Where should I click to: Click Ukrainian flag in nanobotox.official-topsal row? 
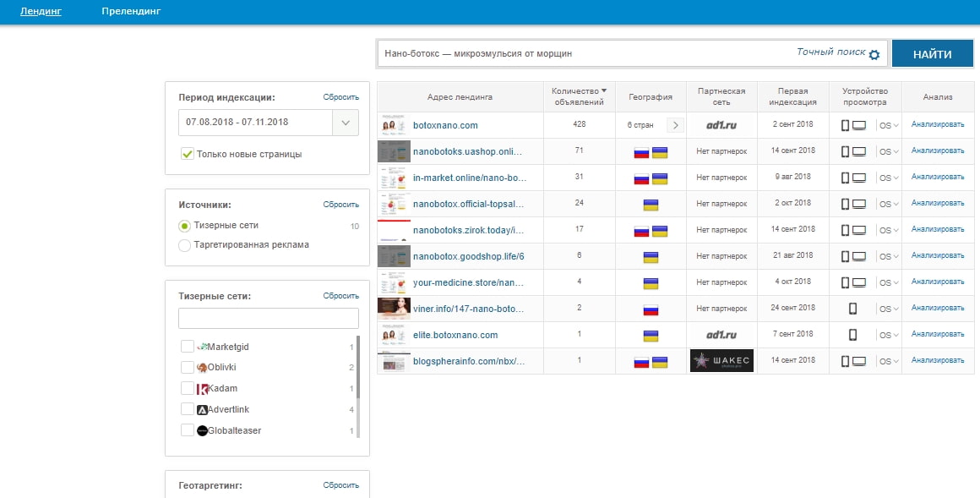point(651,205)
